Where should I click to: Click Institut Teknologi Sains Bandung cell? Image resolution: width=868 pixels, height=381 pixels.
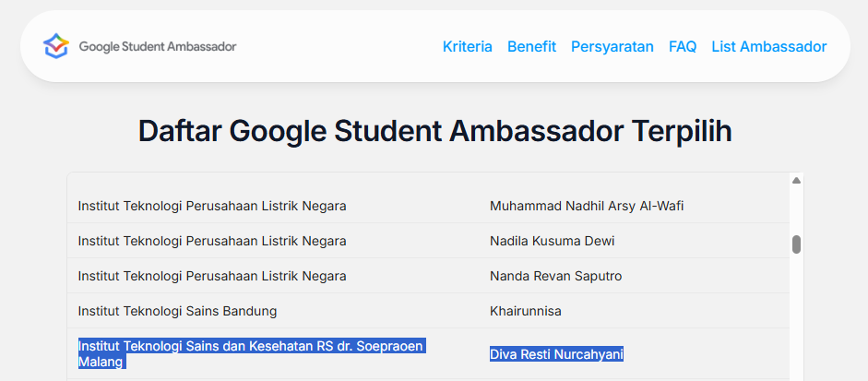pos(177,311)
